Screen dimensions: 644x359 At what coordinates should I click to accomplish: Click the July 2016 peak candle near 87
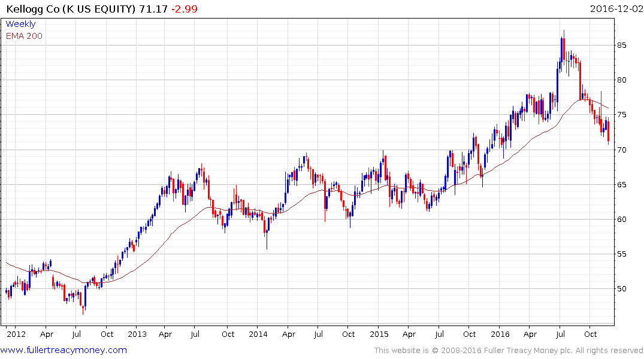point(564,49)
